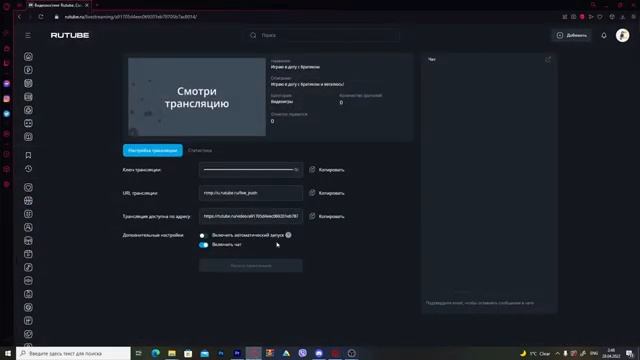Enable automatic start toggle
This screenshot has height=360, width=640.
click(x=203, y=236)
